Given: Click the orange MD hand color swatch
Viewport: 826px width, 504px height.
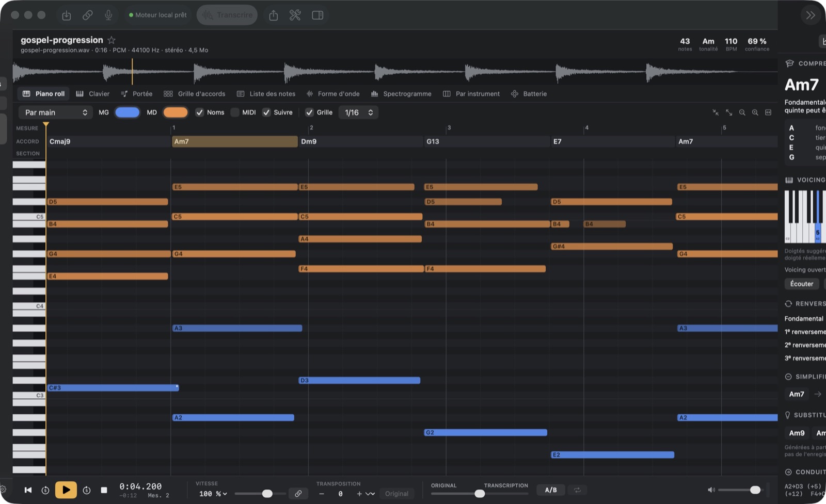Looking at the screenshot, I should coord(176,112).
